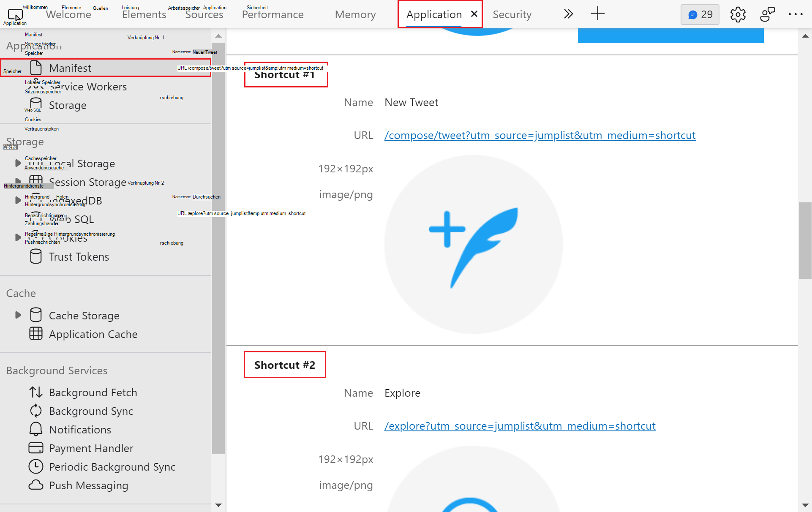Select Manifest in the sidebar

tap(106, 68)
